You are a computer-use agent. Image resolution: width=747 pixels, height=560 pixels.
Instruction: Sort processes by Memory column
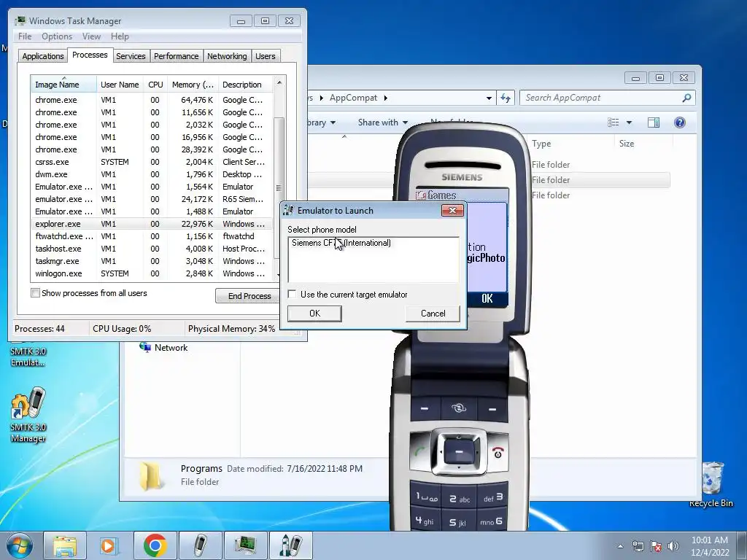193,85
